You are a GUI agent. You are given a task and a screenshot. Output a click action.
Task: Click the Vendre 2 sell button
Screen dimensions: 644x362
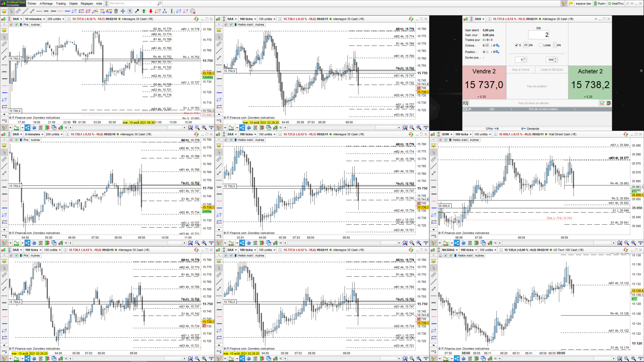(x=484, y=82)
